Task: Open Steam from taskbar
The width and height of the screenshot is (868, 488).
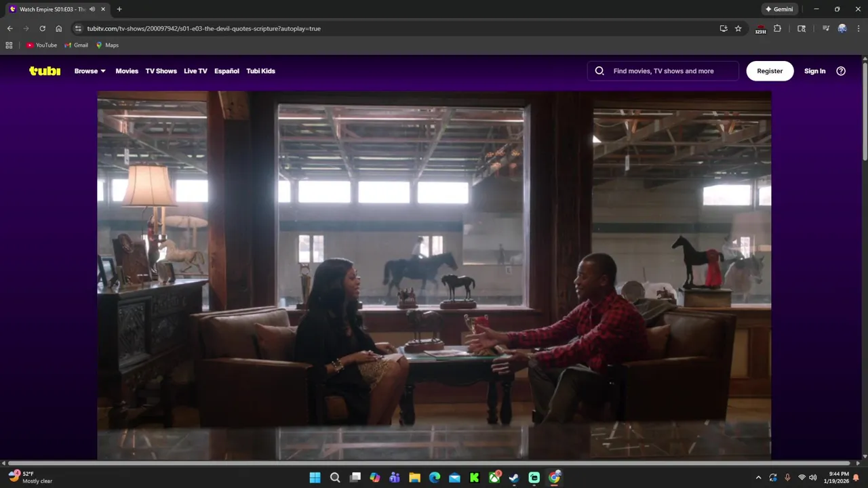Action: [514, 477]
